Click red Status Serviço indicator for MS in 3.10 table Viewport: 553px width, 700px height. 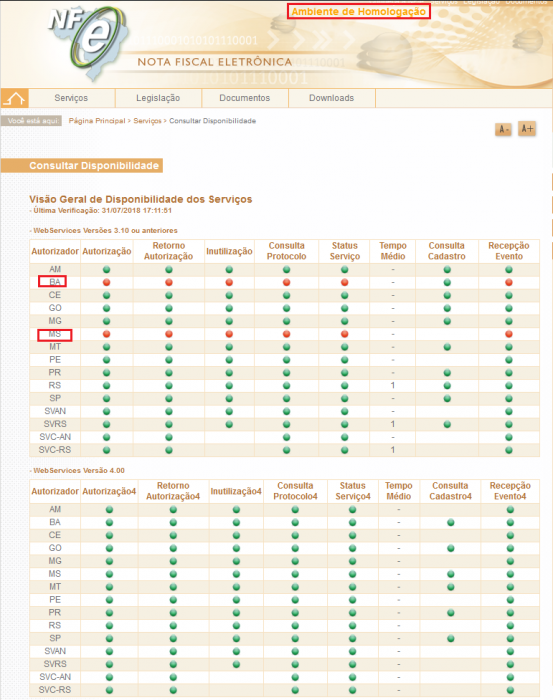345,334
